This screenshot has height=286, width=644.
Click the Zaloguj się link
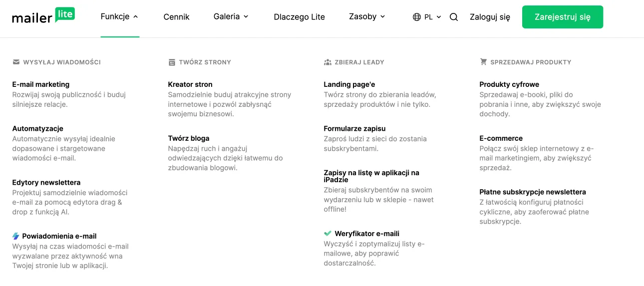pyautogui.click(x=490, y=17)
